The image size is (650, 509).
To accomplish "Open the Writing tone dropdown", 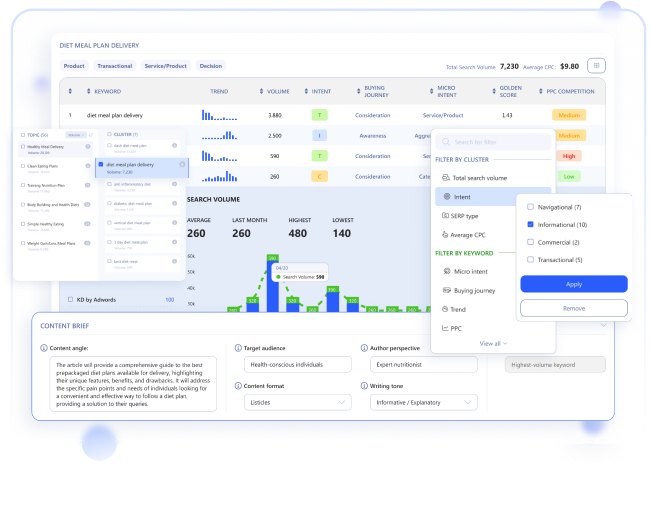I will tap(424, 402).
